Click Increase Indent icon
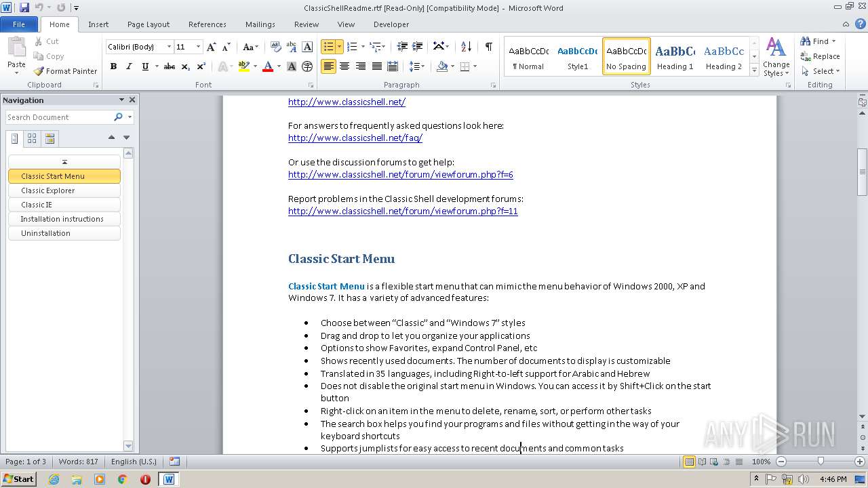 coord(418,47)
